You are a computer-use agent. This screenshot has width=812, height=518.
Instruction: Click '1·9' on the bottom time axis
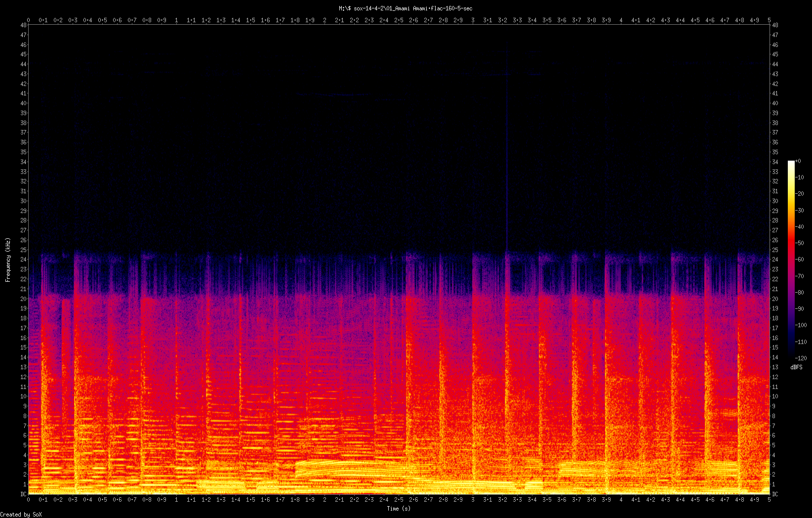310,500
